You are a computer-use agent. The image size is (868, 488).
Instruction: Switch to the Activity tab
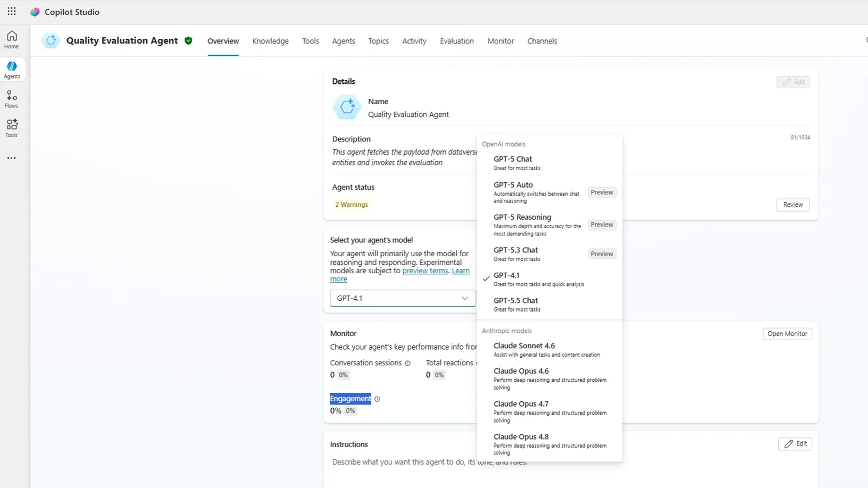click(414, 41)
